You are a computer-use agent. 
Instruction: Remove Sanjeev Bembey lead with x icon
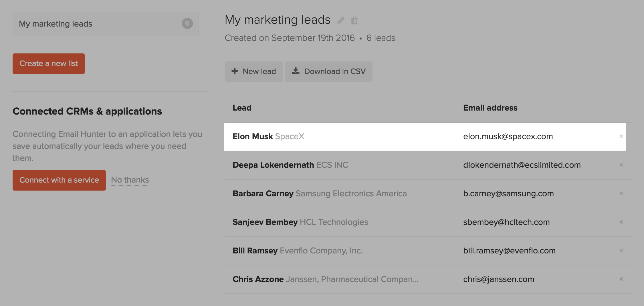pos(621,222)
